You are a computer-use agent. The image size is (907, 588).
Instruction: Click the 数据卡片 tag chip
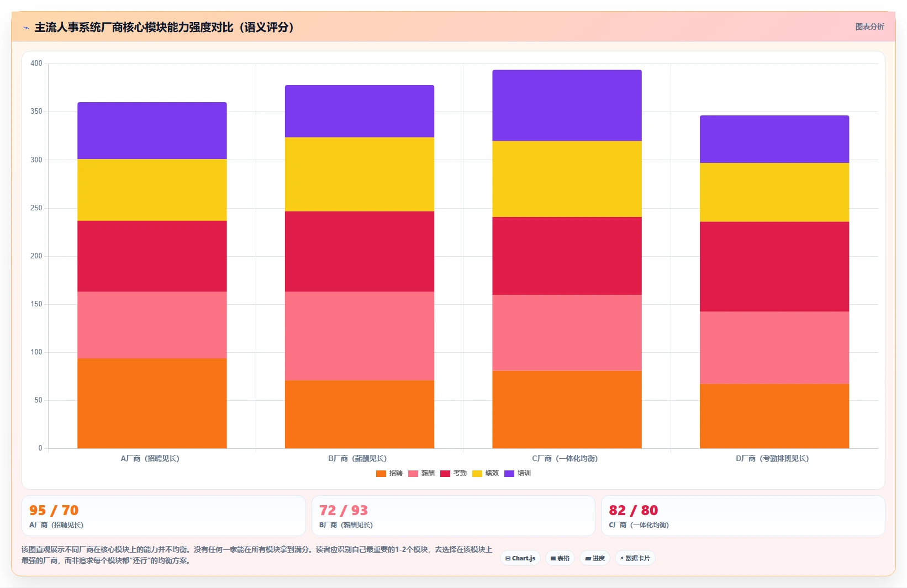coord(635,558)
